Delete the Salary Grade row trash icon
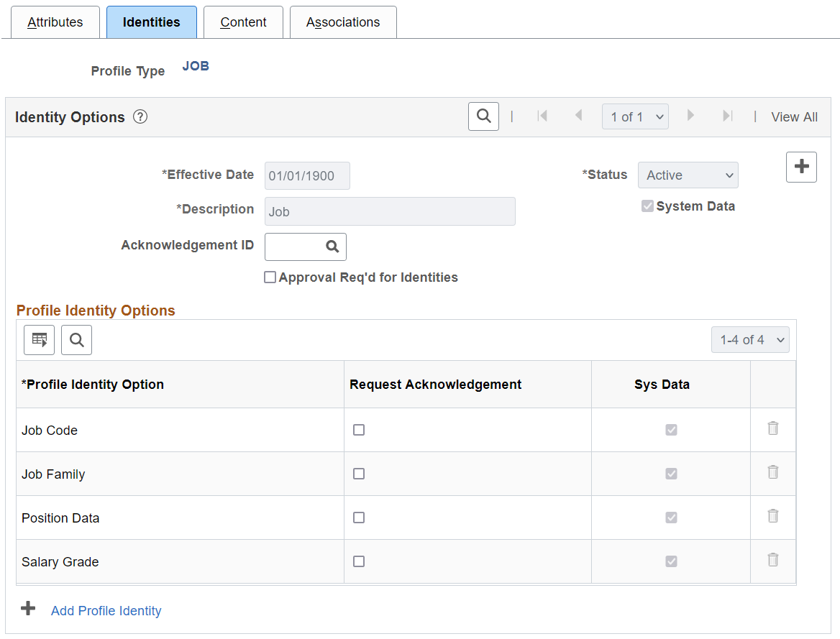The width and height of the screenshot is (840, 639). point(773,560)
